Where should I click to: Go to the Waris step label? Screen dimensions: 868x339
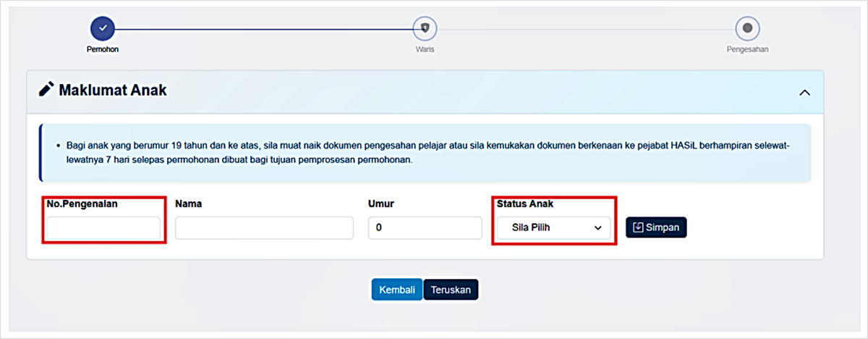(425, 50)
